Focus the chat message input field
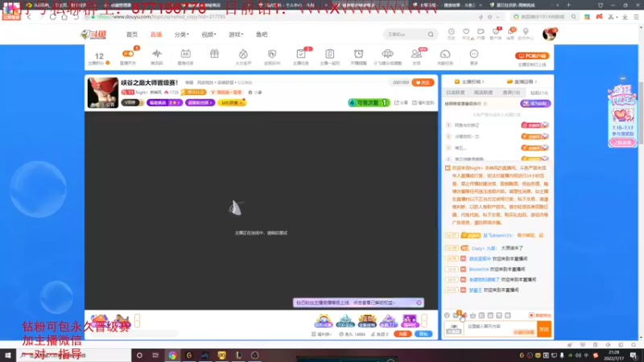Screen dimensions: 644x362 [x=500, y=329]
